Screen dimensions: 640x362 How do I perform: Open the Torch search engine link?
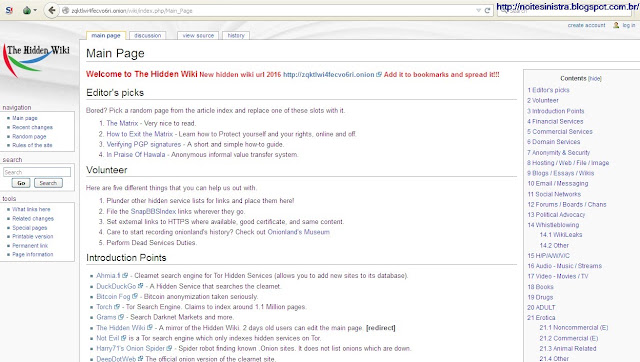(x=104, y=307)
